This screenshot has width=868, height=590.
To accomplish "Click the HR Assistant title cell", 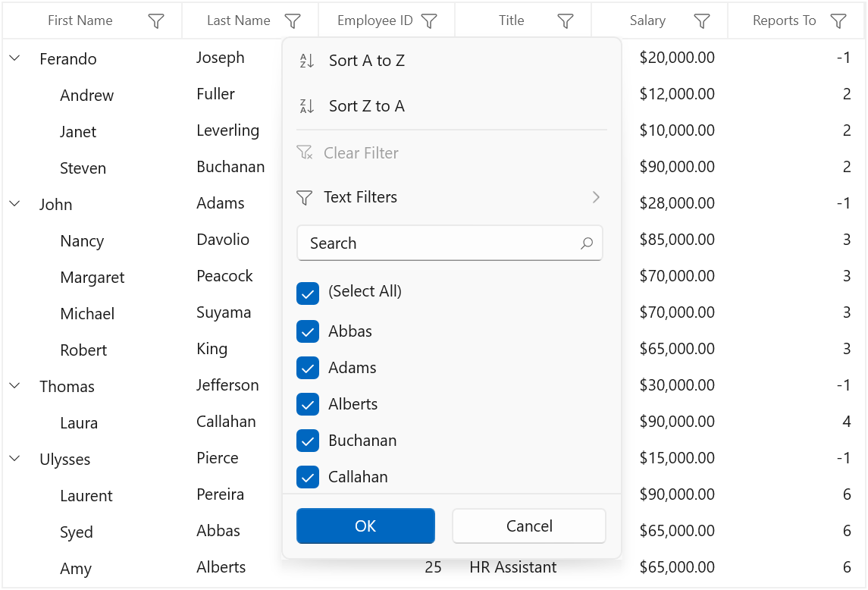I will pyautogui.click(x=513, y=567).
